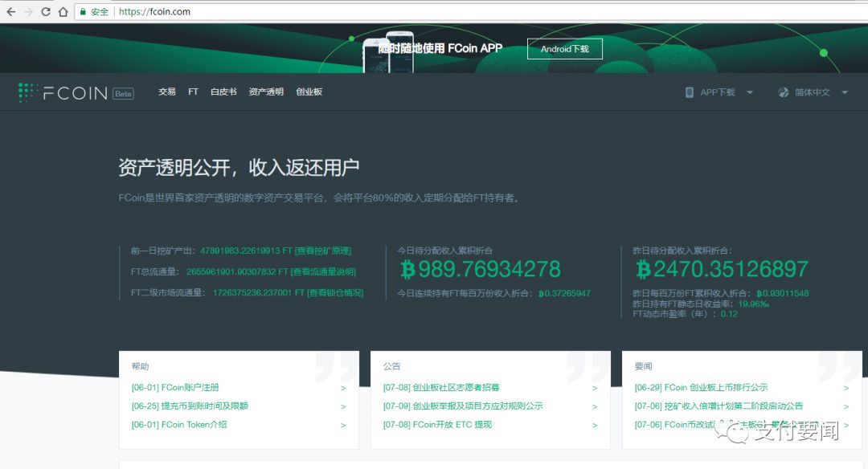Click arrow next to FCoin账户注册 row
This screenshot has width=868, height=469.
point(343,388)
